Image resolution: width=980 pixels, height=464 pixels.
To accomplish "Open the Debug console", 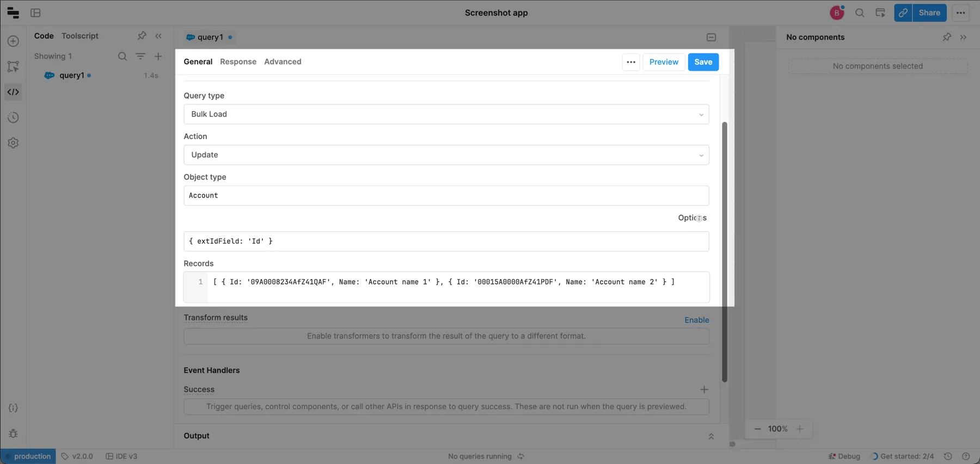I will (844, 456).
